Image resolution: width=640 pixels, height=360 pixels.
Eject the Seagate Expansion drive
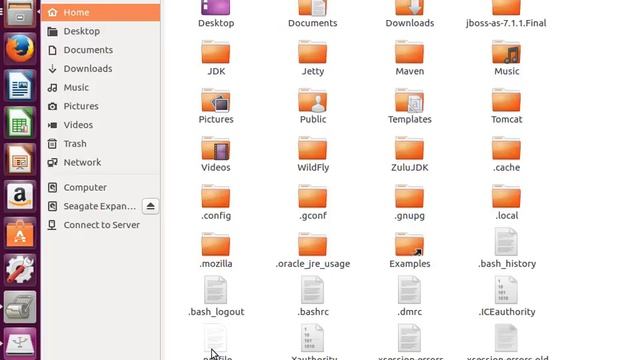(150, 206)
